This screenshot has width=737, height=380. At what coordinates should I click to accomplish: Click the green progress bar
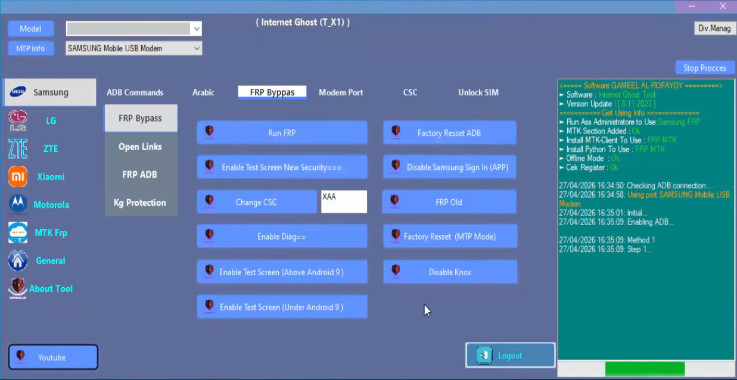644,369
